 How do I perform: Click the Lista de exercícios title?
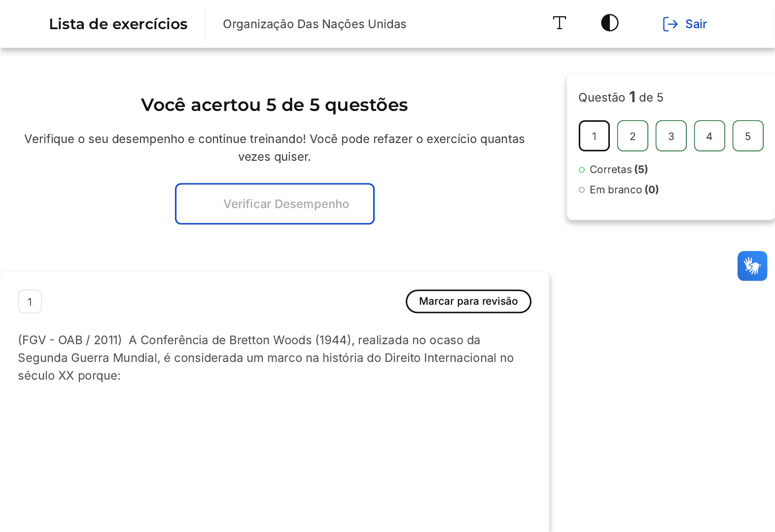pos(118,24)
